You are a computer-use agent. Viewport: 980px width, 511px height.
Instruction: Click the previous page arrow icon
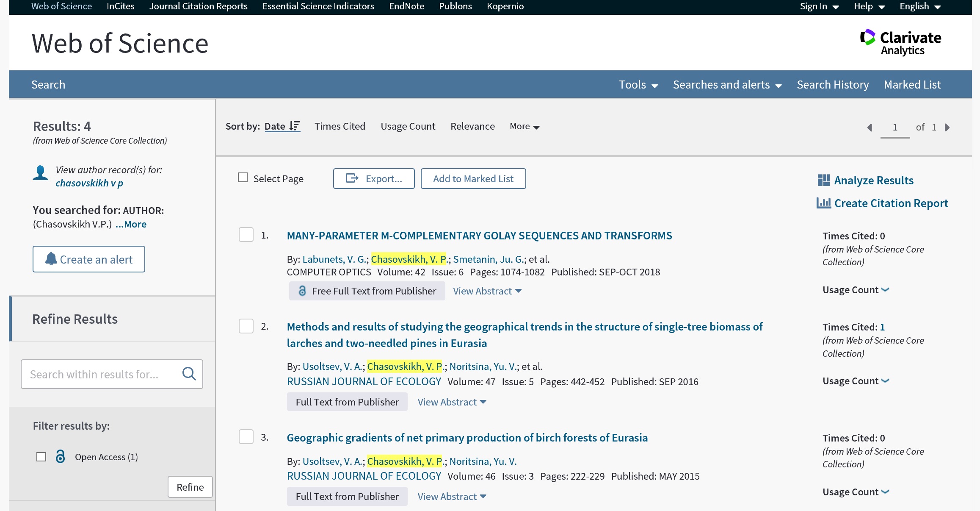pos(870,128)
